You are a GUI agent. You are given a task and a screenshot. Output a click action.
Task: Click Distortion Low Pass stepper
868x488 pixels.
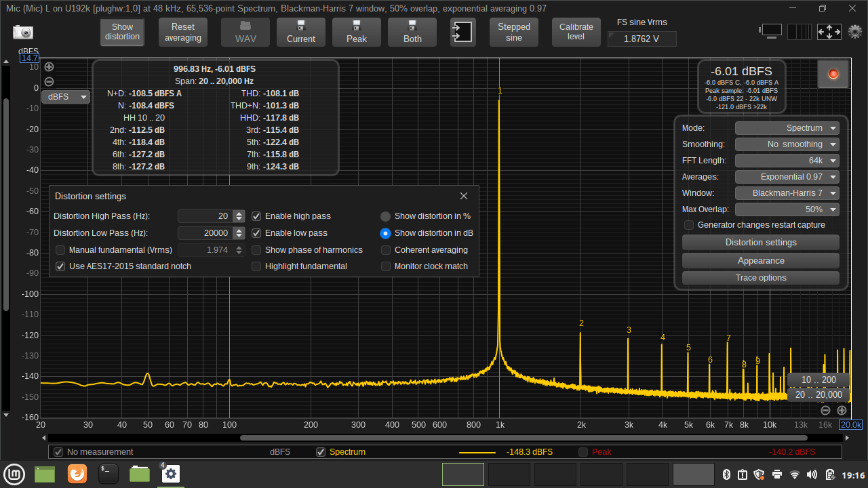coord(239,233)
